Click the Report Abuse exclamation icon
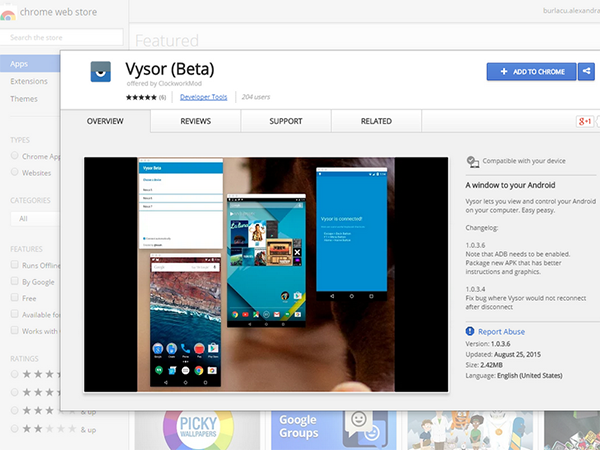 pos(471,332)
